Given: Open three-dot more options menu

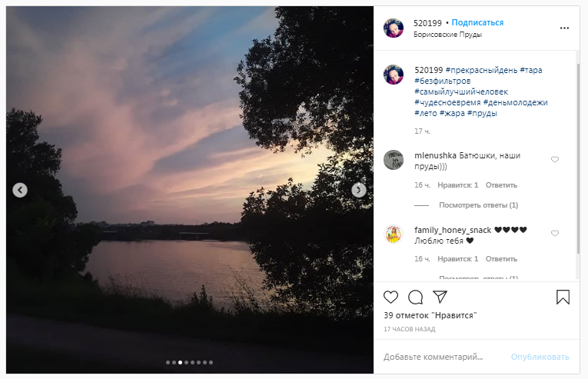Looking at the screenshot, I should pyautogui.click(x=564, y=28).
